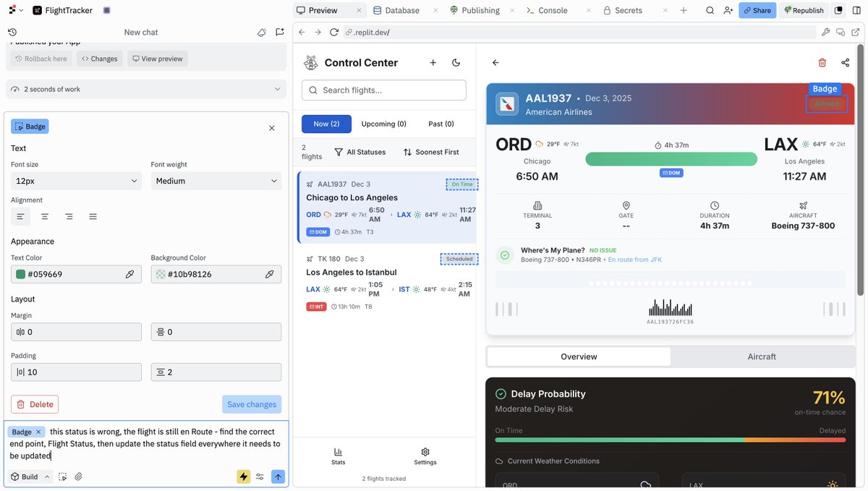Open the preview dev tools wrench icon
The height and width of the screenshot is (491, 868).
tap(825, 33)
